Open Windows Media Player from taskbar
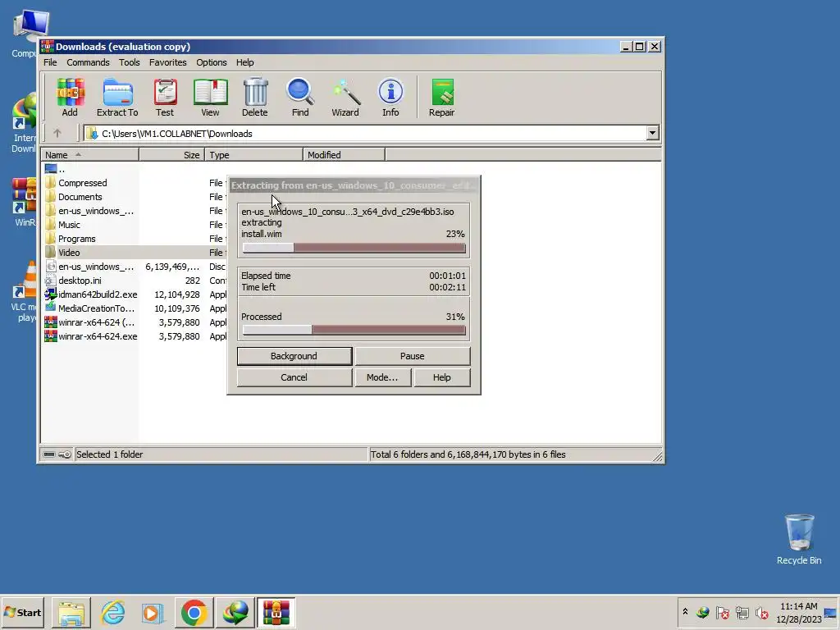Screen dimensions: 840x630 click(153, 612)
